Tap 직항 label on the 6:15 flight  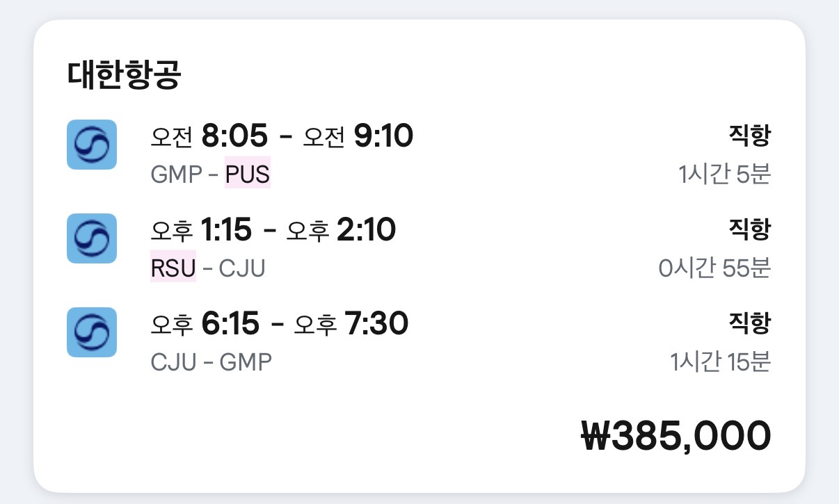[x=749, y=323]
